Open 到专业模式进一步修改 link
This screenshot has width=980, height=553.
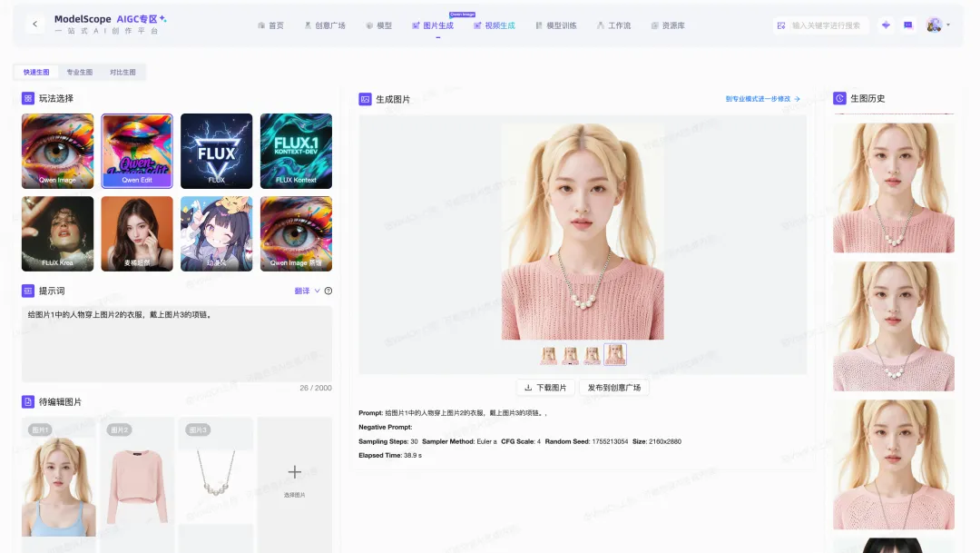[x=762, y=99]
